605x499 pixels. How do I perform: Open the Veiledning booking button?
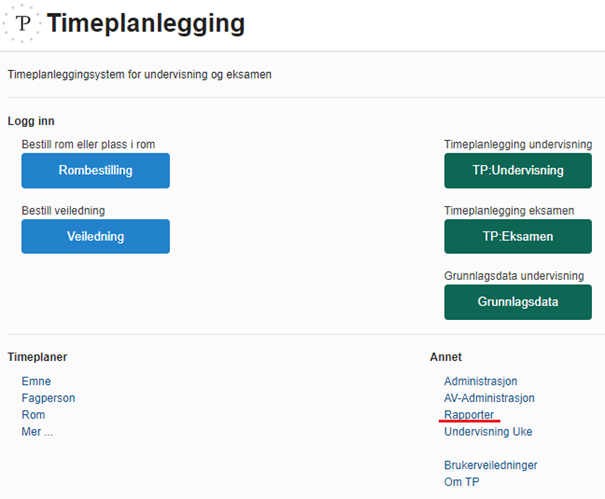click(x=96, y=236)
